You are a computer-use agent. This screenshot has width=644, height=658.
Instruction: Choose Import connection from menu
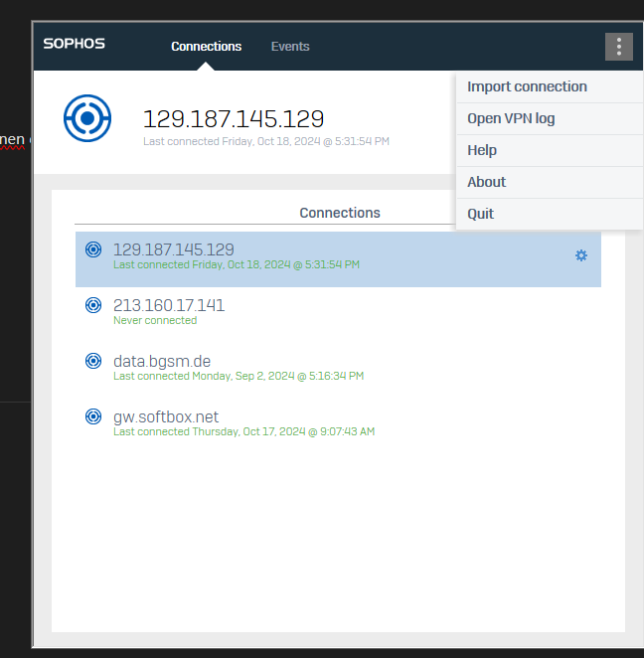[x=527, y=86]
